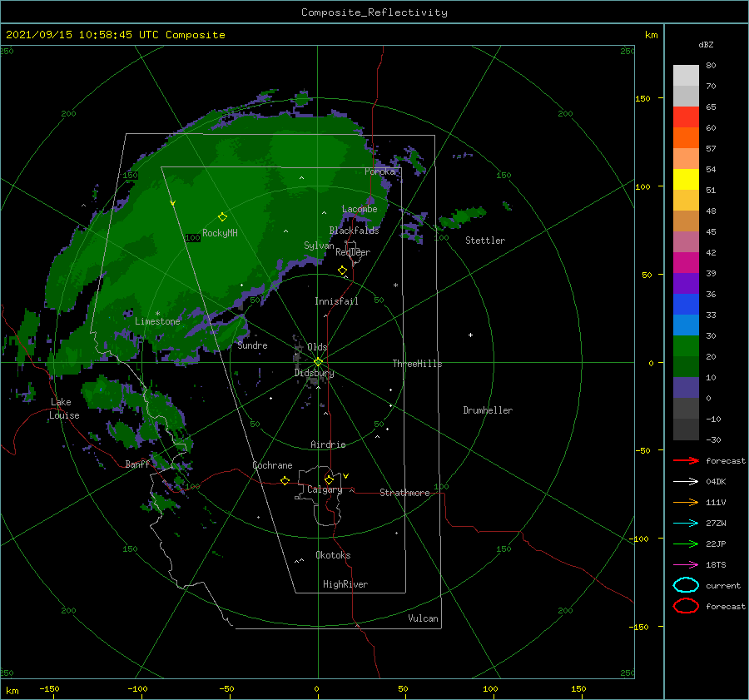Image resolution: width=749 pixels, height=700 pixels.
Task: Click the Banff label
Action: (x=137, y=464)
